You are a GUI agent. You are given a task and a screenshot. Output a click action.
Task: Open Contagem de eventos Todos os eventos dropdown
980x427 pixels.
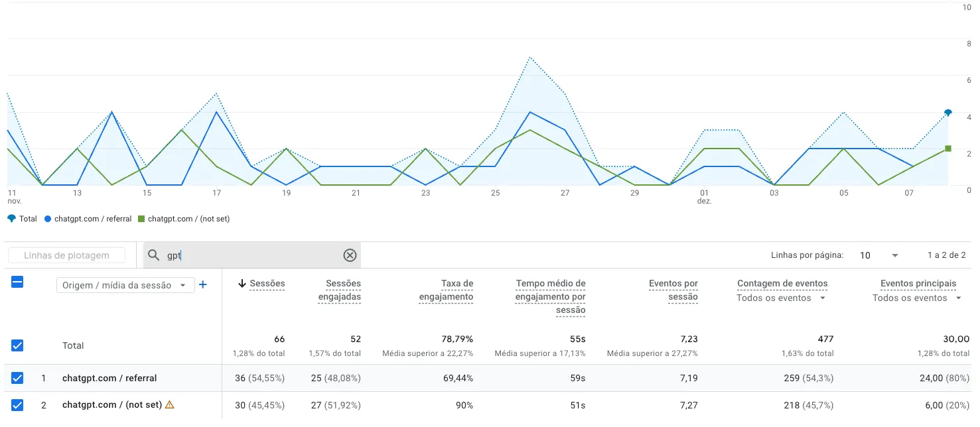[782, 298]
